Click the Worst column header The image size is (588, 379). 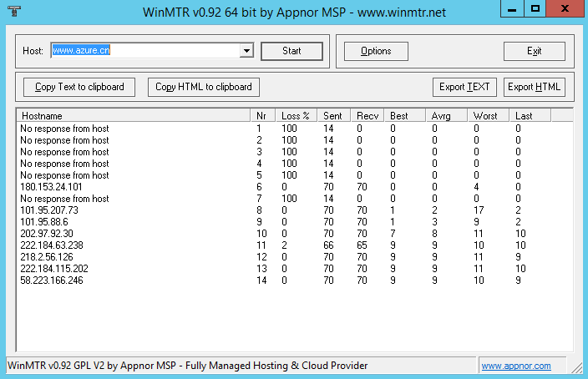click(488, 115)
